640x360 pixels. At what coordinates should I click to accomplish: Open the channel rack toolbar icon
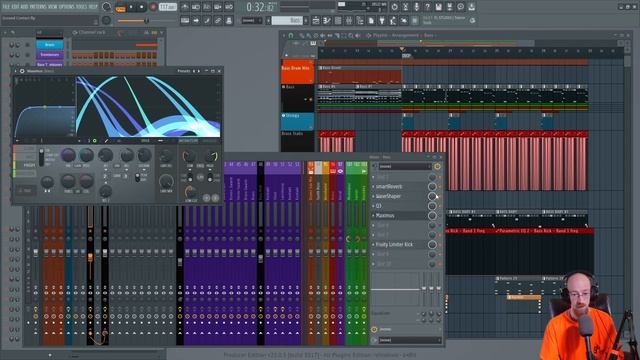point(338,20)
